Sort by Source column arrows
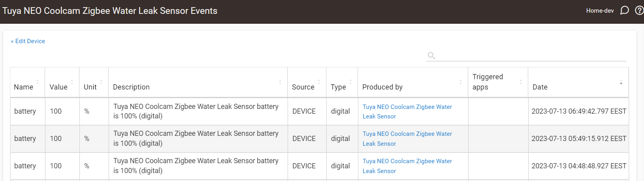Screen dimensions: 644x181 coord(319,82)
